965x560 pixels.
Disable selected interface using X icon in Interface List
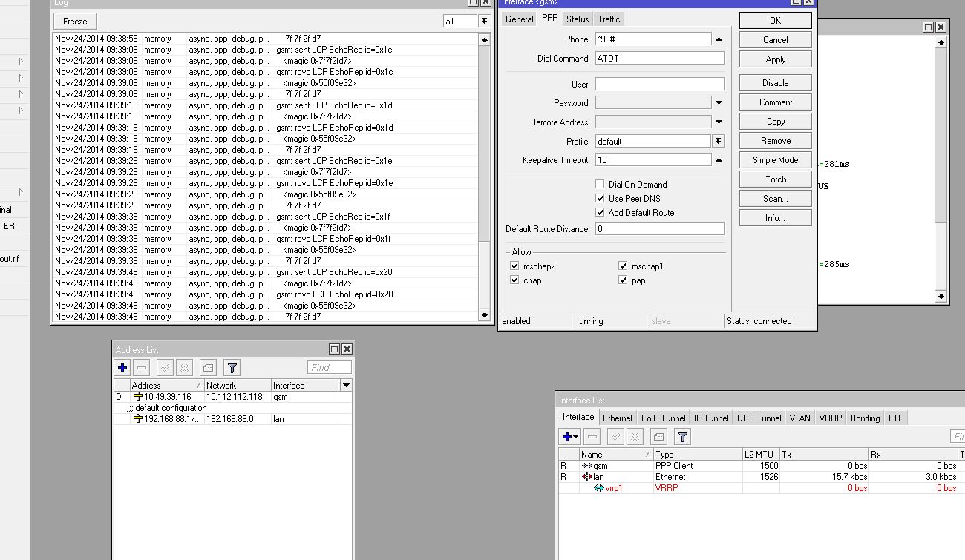click(x=635, y=437)
